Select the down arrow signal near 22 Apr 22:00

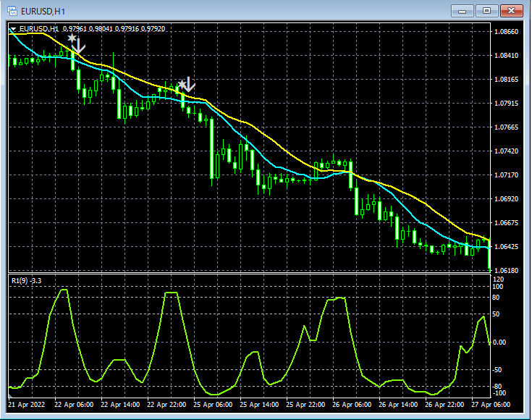189,84
